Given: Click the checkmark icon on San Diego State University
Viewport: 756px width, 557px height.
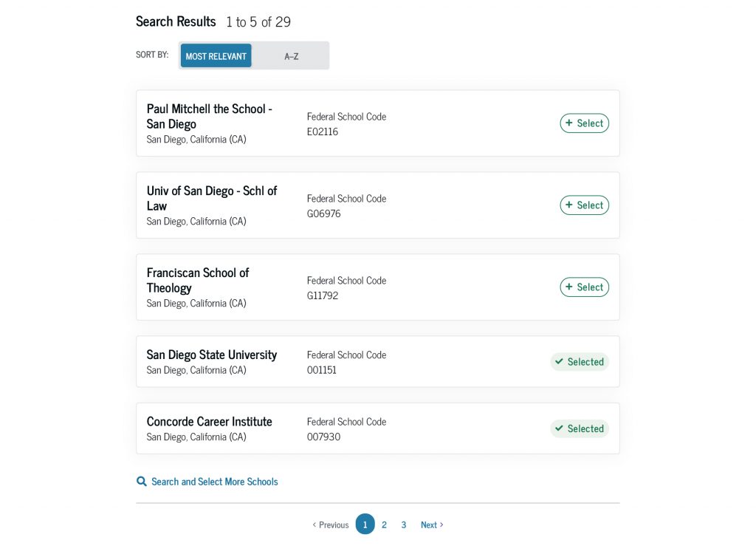Looking at the screenshot, I should click(559, 361).
